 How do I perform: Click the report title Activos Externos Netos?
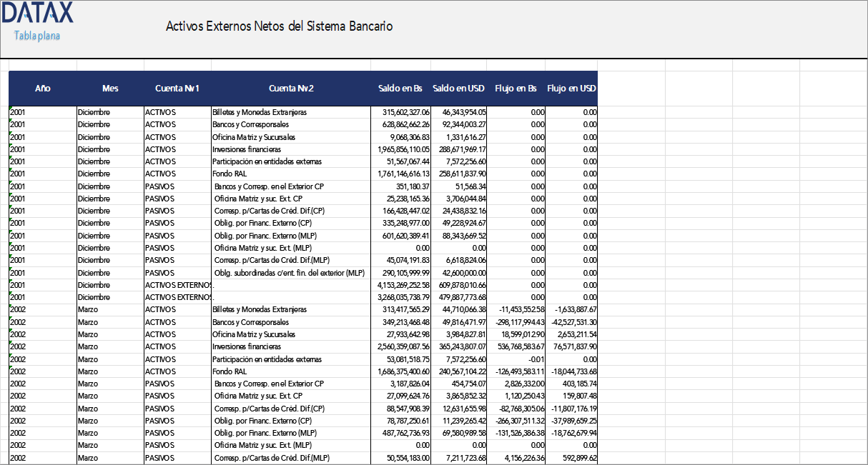point(278,26)
